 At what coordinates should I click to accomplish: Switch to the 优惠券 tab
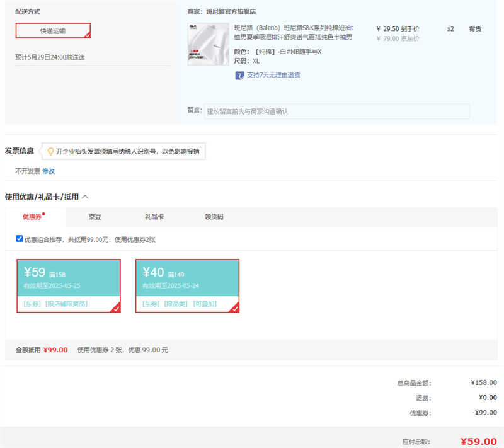[32, 217]
